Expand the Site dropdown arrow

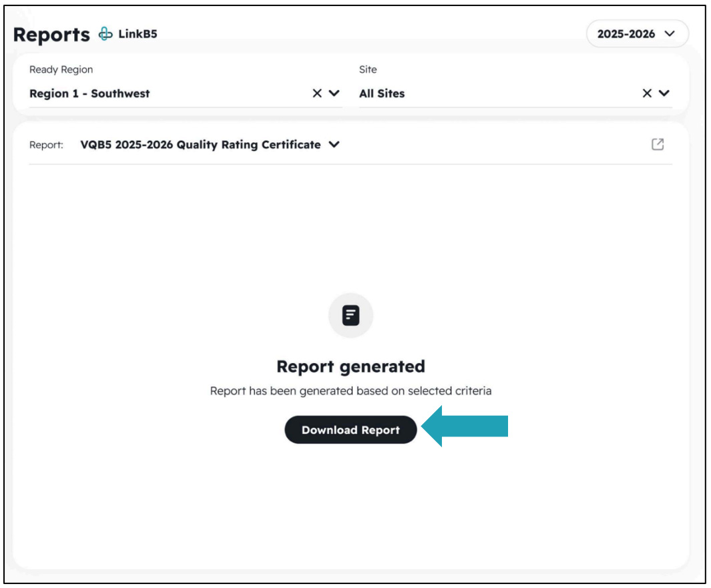(664, 93)
